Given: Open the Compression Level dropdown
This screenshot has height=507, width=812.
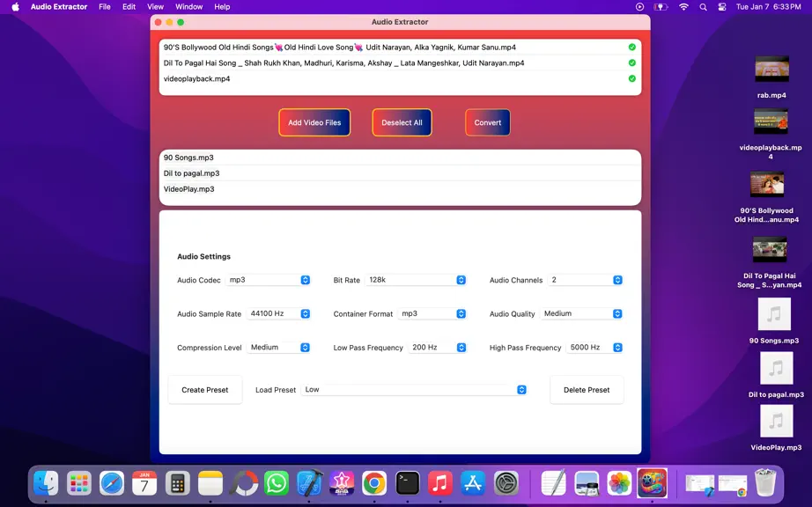Looking at the screenshot, I should click(278, 347).
